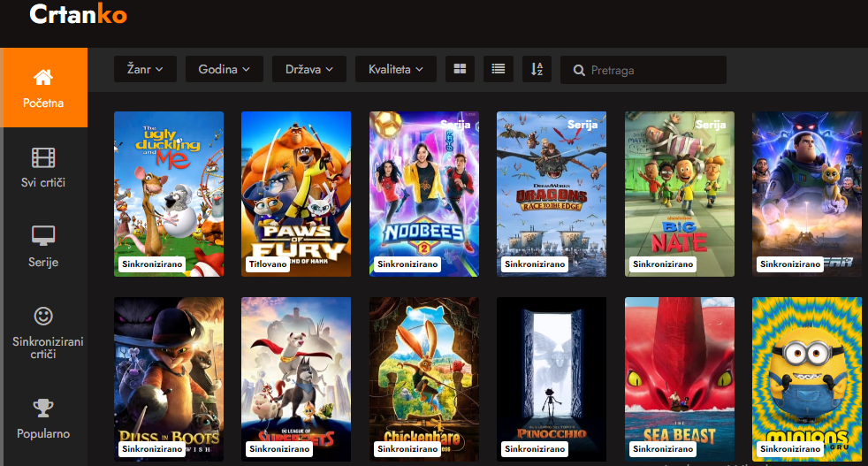This screenshot has height=466, width=868.
Task: Open the Kvaliteta quality dropdown
Action: [395, 69]
